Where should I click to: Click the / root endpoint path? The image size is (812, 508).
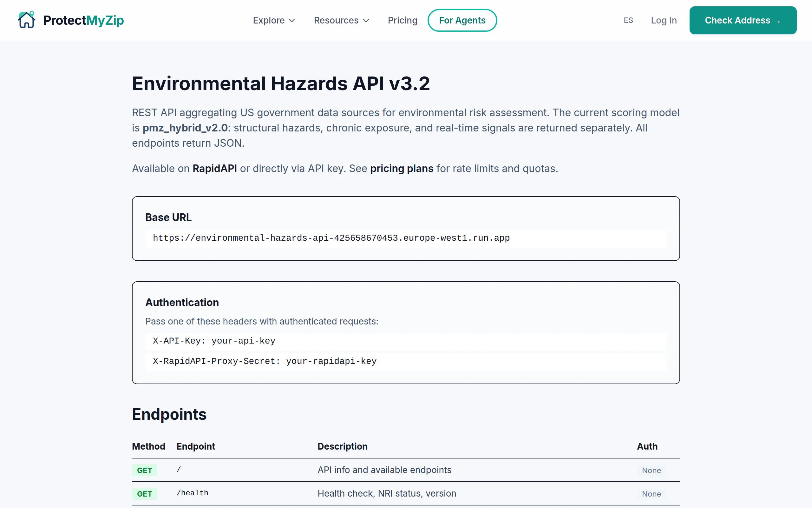(179, 469)
